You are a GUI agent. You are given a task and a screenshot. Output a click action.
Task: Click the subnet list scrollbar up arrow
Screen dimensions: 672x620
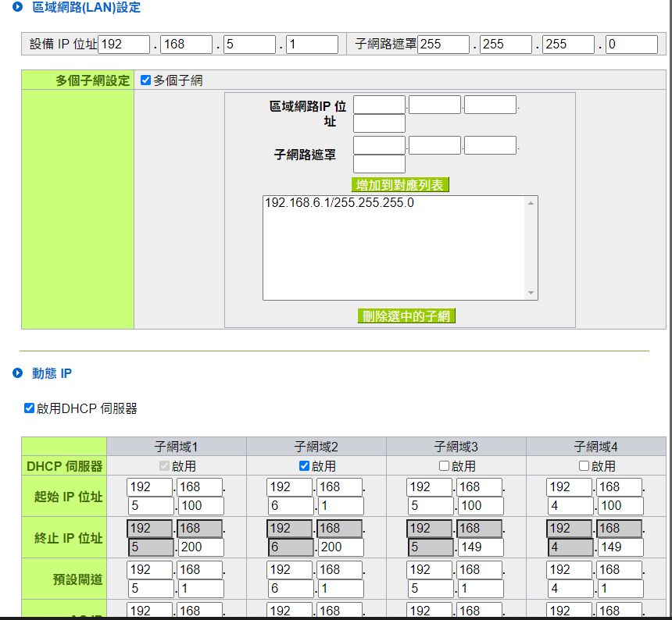coord(531,203)
